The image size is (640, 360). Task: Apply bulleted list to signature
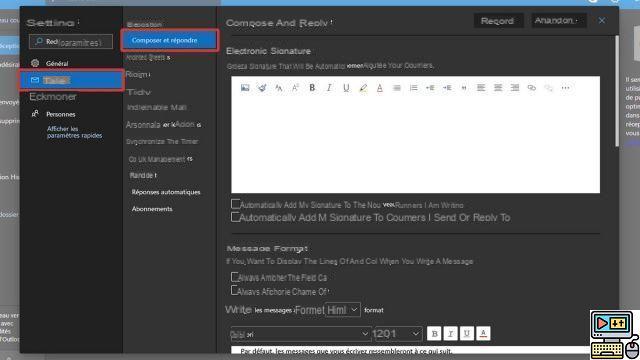[x=397, y=88]
